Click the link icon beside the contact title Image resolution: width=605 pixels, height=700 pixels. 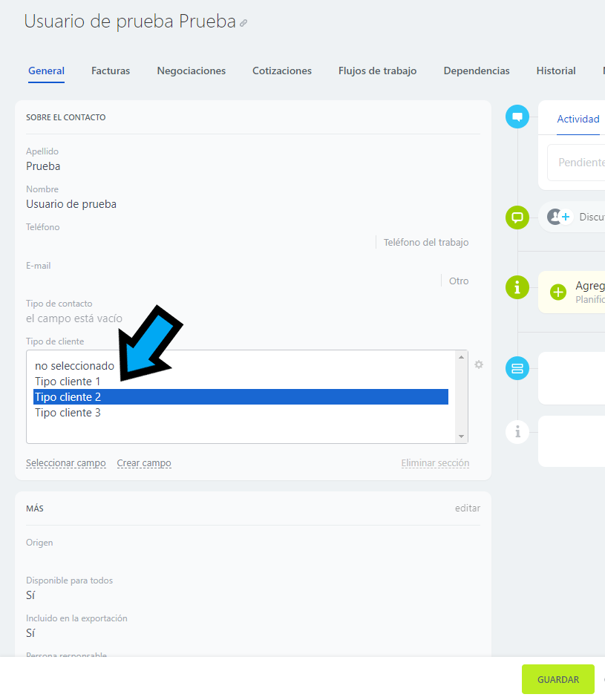(243, 23)
